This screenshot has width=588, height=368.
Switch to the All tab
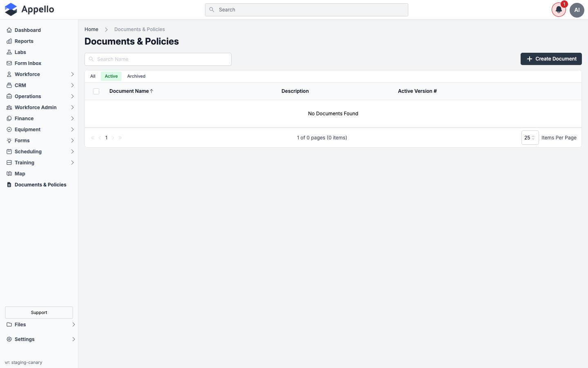(x=93, y=76)
